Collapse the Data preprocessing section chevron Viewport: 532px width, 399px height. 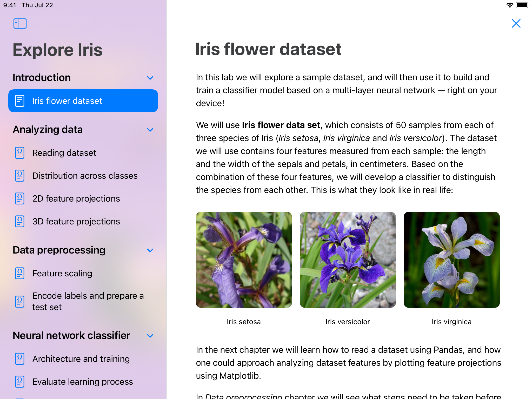tap(150, 250)
